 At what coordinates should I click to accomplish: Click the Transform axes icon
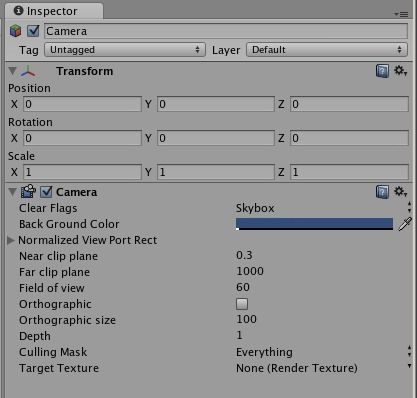[28, 71]
